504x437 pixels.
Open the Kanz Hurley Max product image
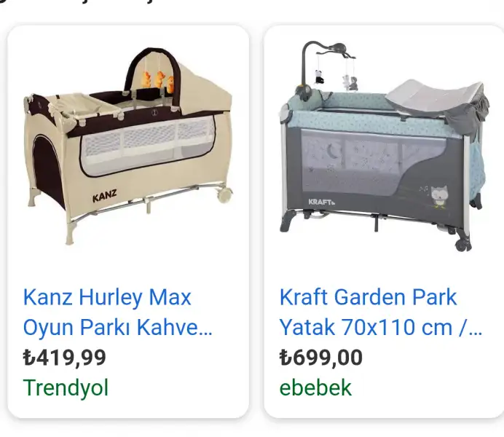coord(128,146)
